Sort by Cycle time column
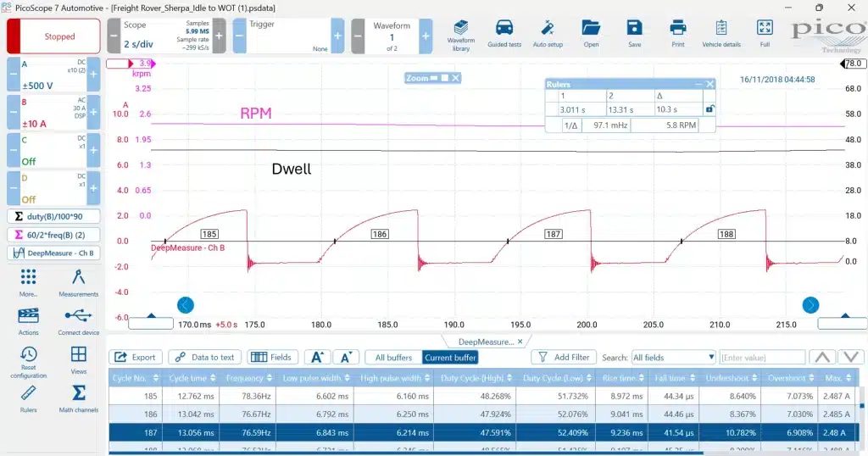The width and height of the screenshot is (868, 456). (x=192, y=378)
